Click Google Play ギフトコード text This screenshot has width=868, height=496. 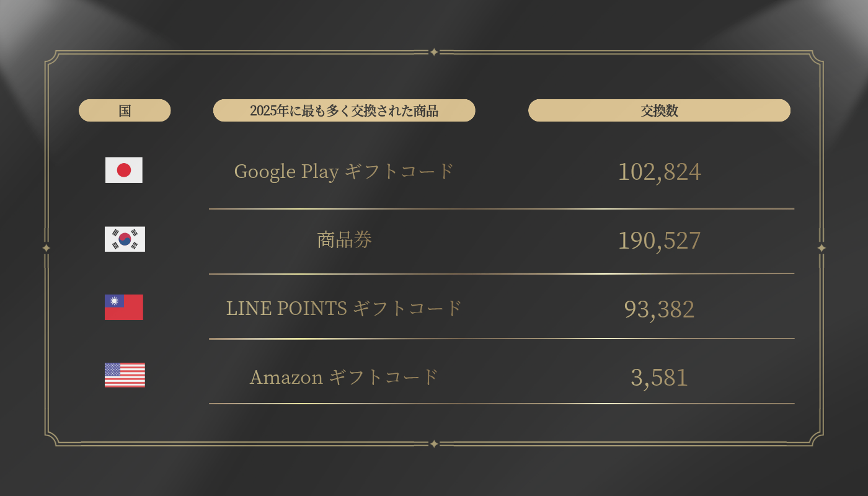pos(344,171)
